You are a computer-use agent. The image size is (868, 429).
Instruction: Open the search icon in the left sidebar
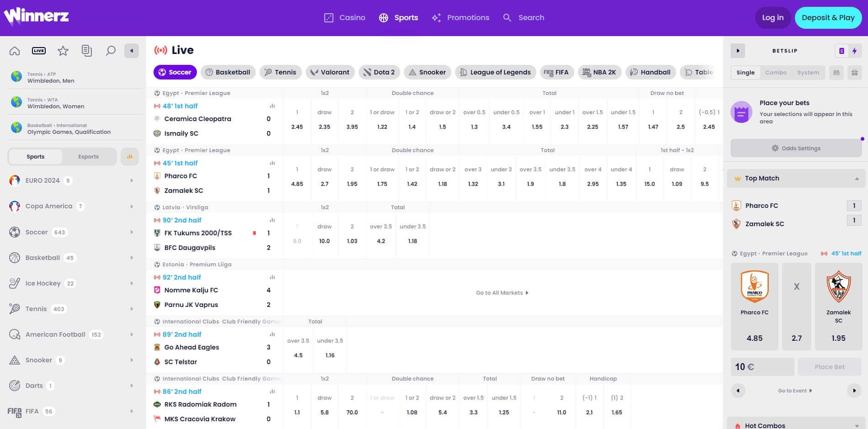point(111,51)
